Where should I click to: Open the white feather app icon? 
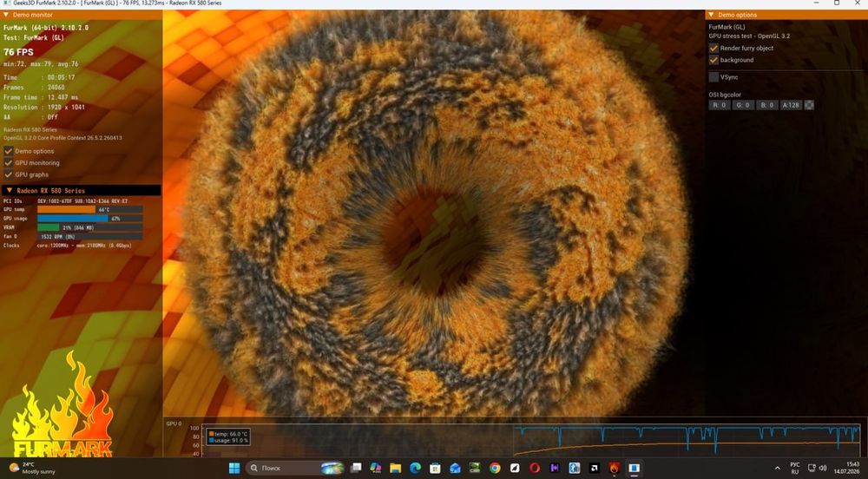click(515, 468)
